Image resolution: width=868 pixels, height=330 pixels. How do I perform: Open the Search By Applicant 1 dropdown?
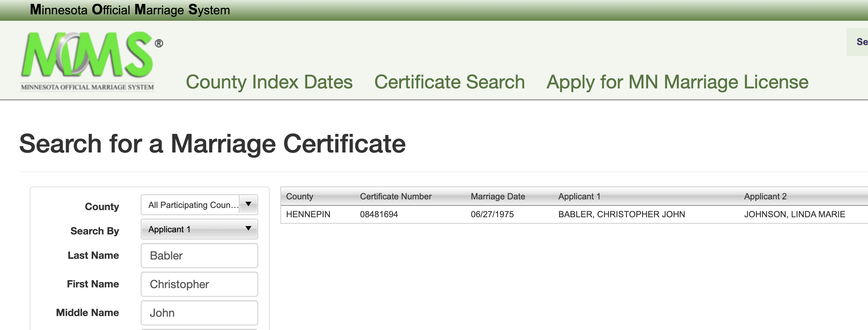(x=199, y=229)
